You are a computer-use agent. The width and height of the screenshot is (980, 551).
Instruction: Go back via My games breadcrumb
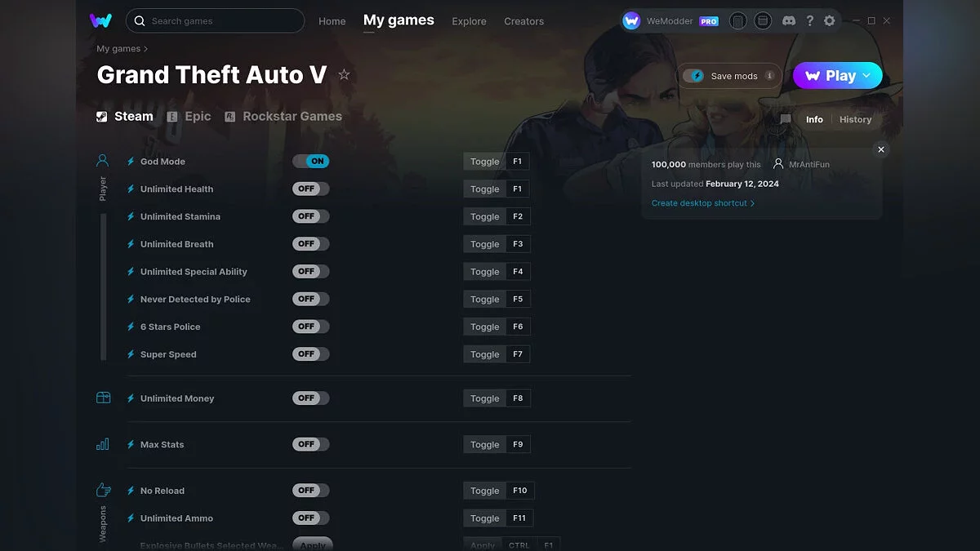click(x=118, y=49)
